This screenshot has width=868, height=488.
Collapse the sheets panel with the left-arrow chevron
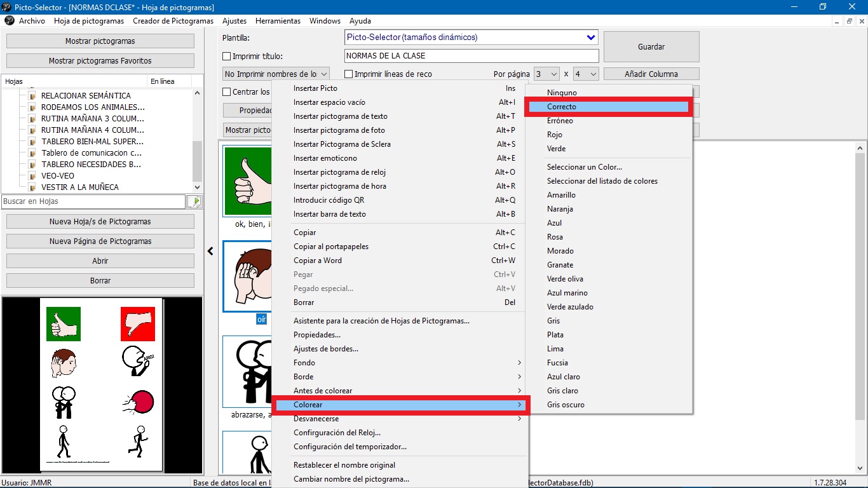pyautogui.click(x=210, y=251)
